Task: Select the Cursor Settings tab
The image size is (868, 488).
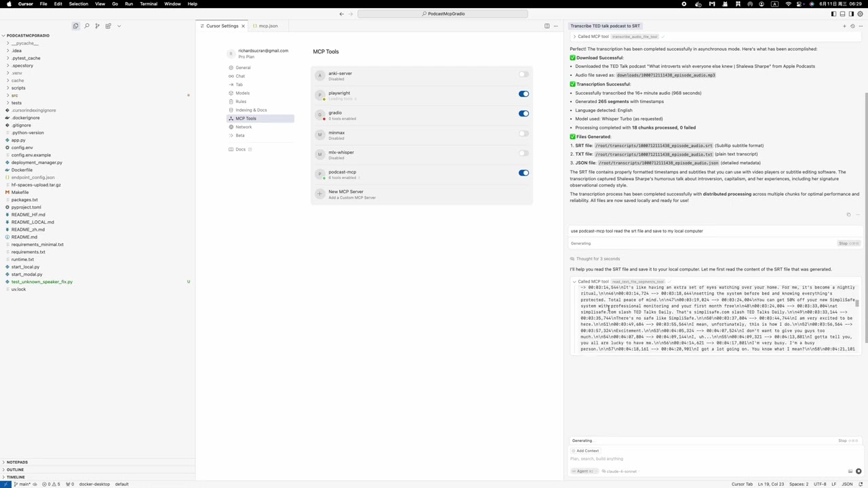Action: 222,26
